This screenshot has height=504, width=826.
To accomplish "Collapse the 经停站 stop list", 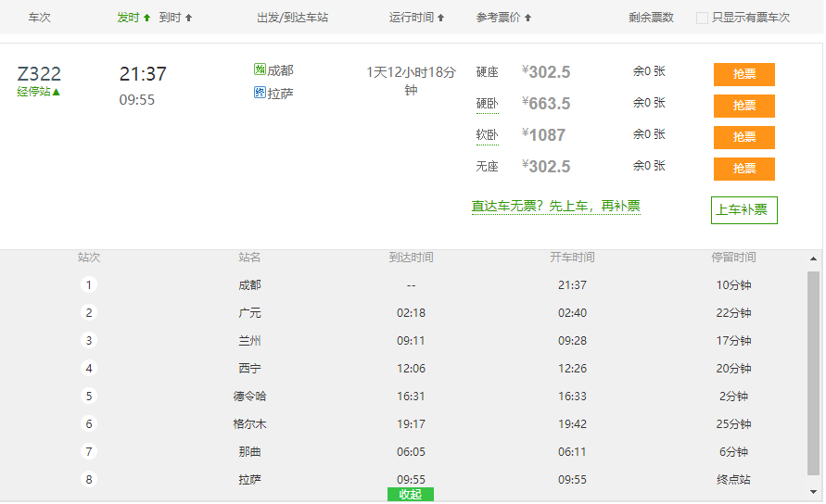I will [39, 92].
